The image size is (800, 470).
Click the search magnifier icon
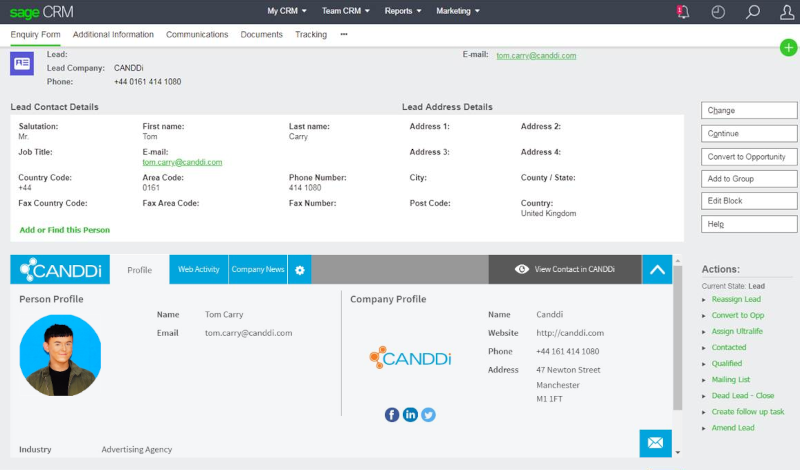coord(753,12)
